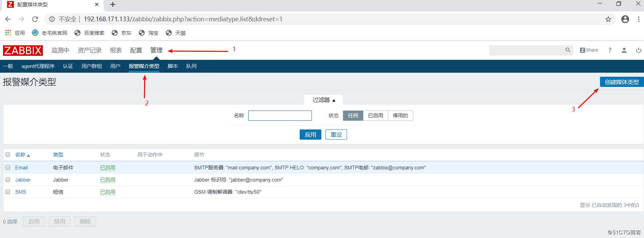Viewport: 644px width, 238px height.
Task: Open the 百度搜索 bookmark
Action: tap(89, 33)
